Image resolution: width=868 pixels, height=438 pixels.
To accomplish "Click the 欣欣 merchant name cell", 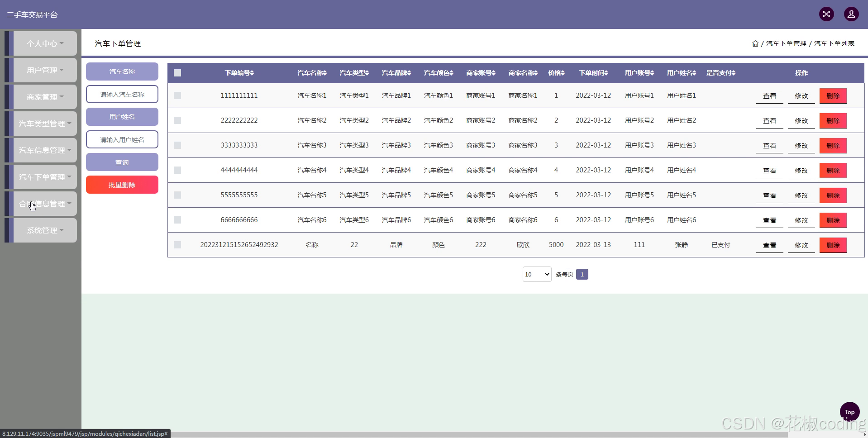I will [523, 245].
